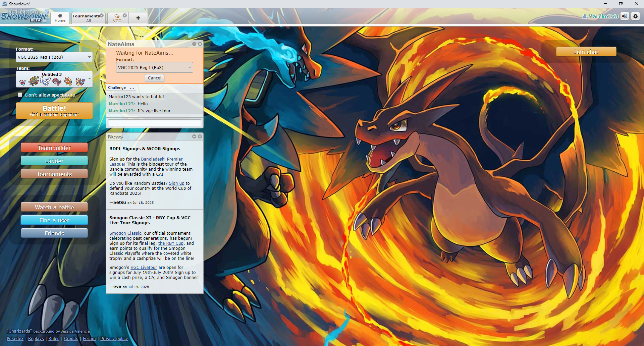Open the Ladder

pos(54,161)
